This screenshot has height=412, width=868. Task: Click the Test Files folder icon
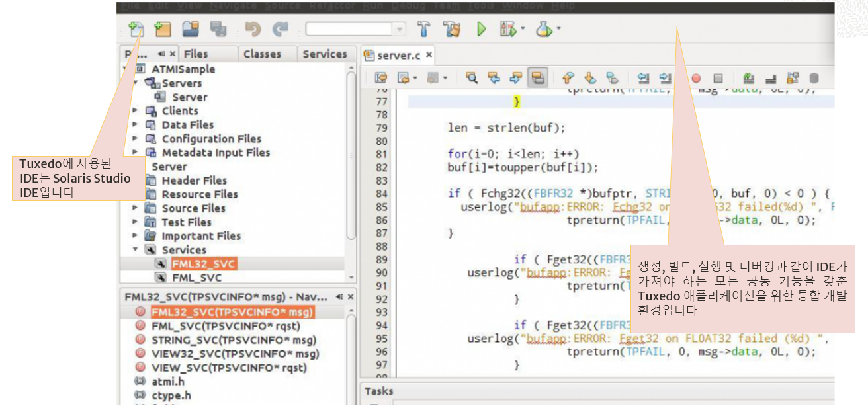tap(150, 222)
